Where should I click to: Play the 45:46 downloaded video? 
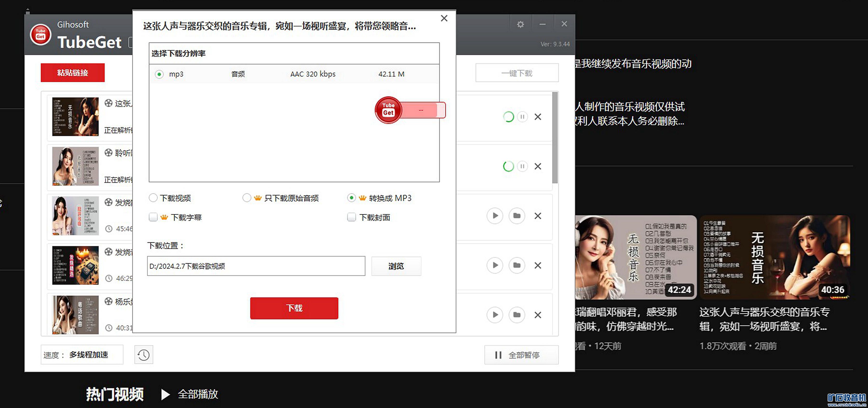pos(495,216)
